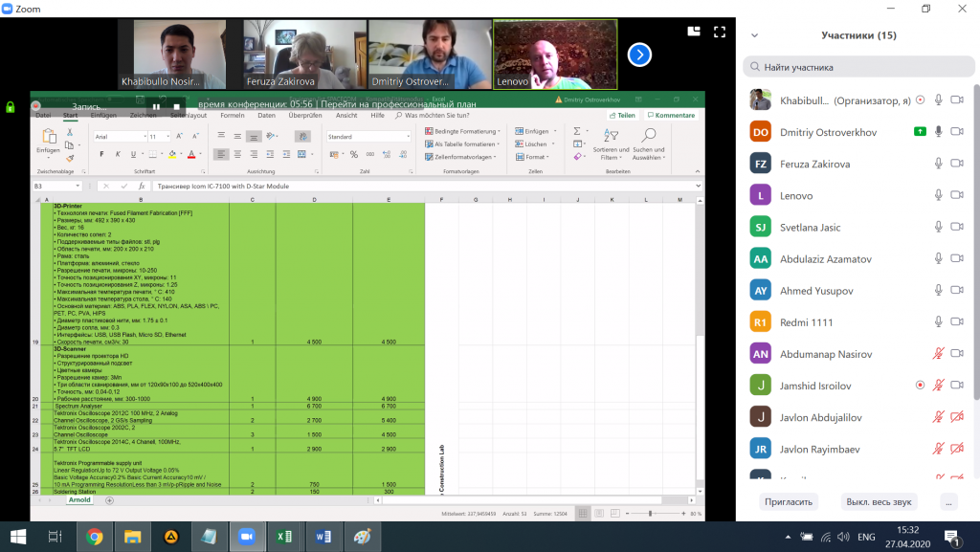Click the cell Borders icon in Excel
The height and width of the screenshot is (552, 980).
(x=152, y=154)
